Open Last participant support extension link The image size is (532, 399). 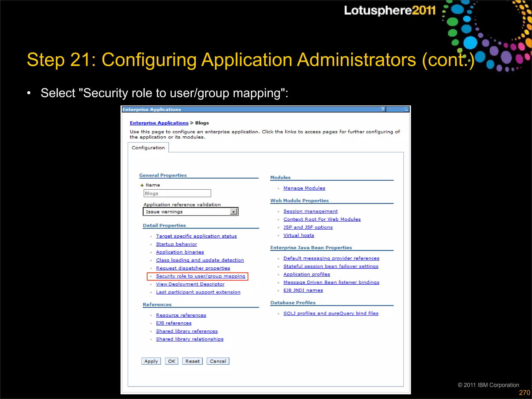coord(198,292)
